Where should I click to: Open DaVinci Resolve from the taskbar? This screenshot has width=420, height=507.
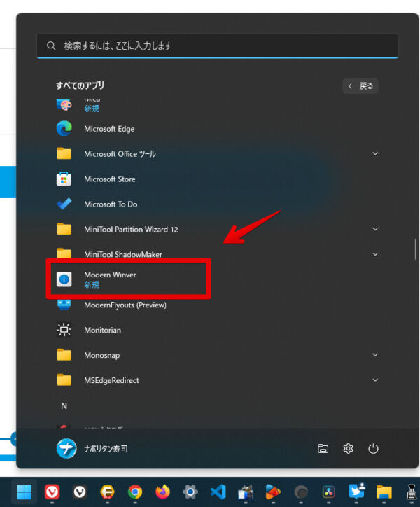[x=328, y=492]
